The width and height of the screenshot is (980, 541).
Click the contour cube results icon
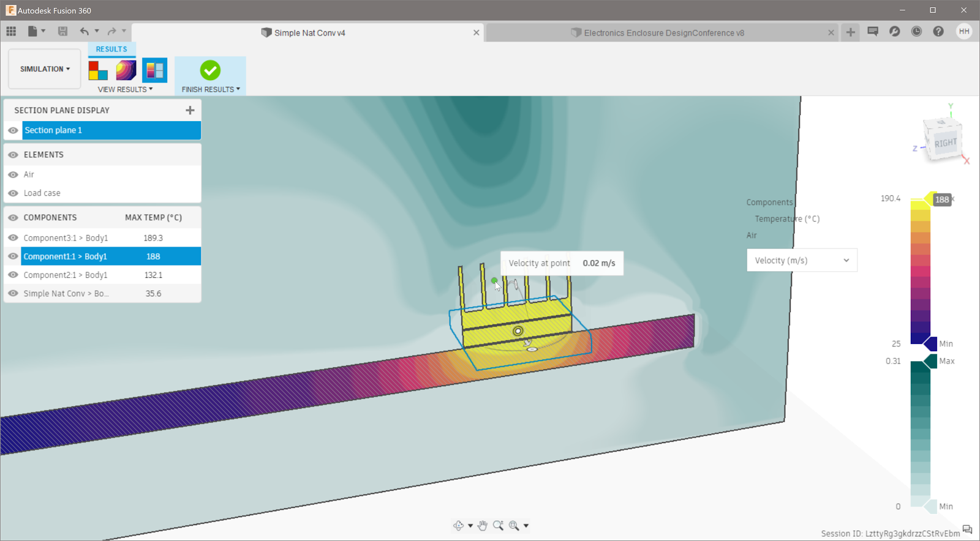point(126,70)
